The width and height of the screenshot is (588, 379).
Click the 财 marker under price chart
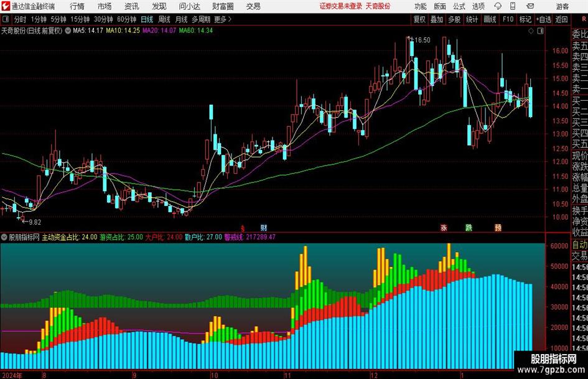click(x=264, y=227)
